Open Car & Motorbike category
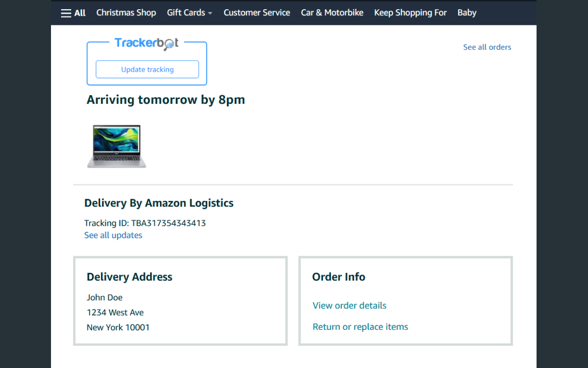The image size is (588, 368). 332,13
